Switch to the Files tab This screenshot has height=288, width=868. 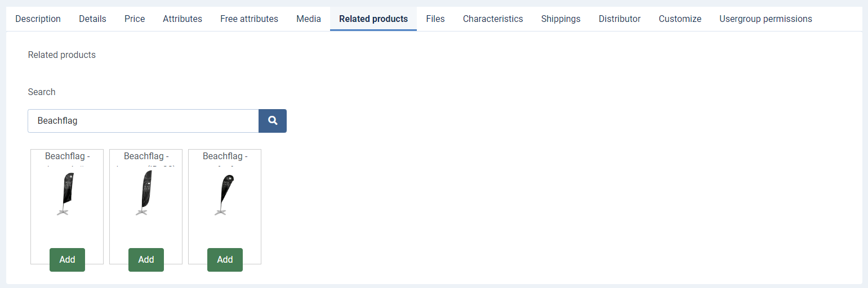pos(435,19)
